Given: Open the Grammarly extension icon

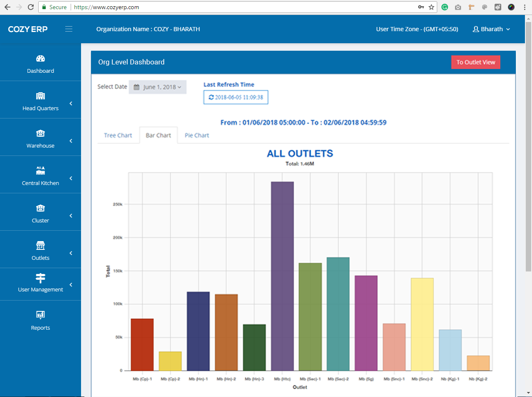Looking at the screenshot, I should point(445,7).
